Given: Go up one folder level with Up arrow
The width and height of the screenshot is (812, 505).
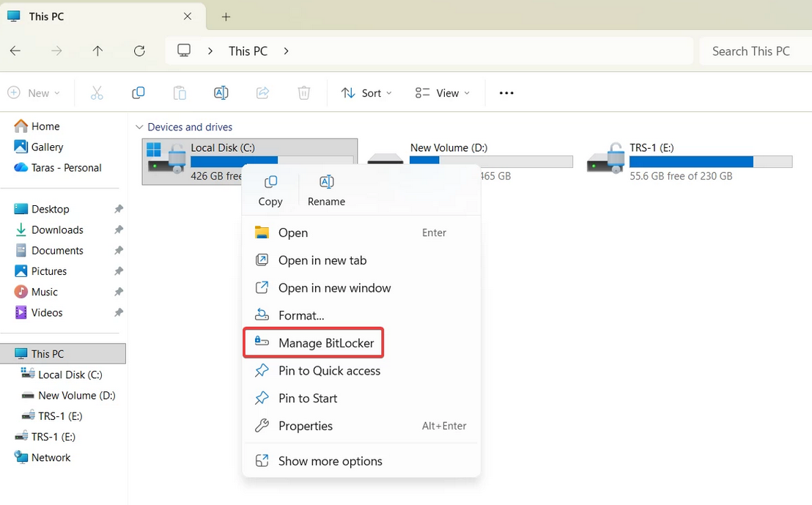Looking at the screenshot, I should tap(98, 51).
